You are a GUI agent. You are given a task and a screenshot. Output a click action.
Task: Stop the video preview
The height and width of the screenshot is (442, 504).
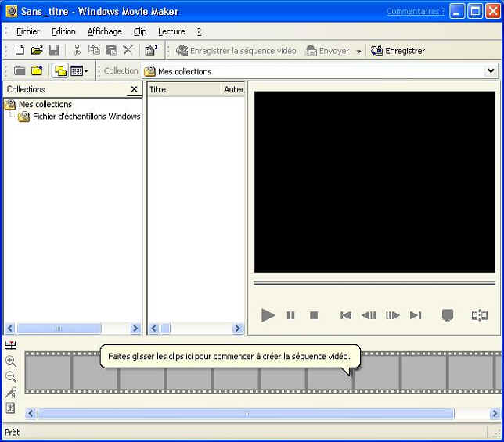(x=314, y=315)
